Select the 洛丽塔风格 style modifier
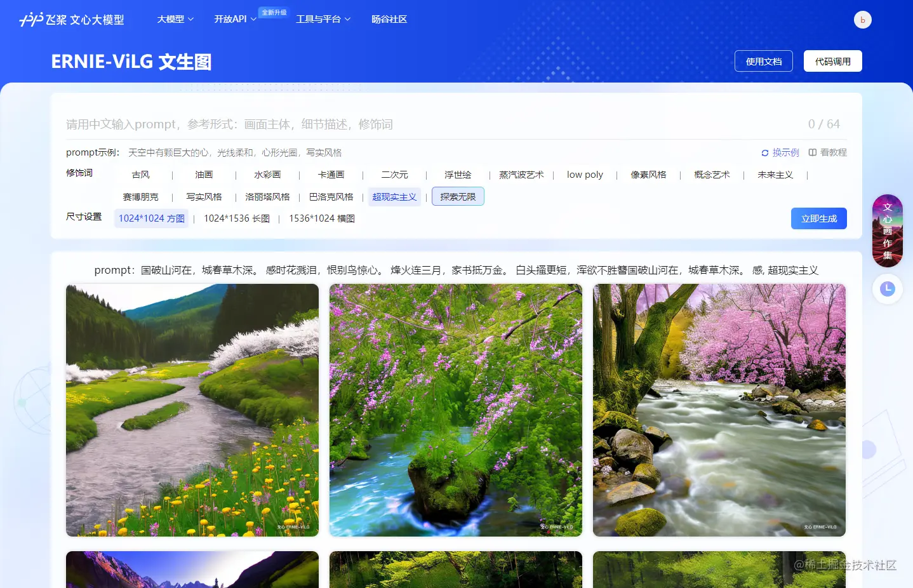Screen dimensions: 913x588 pos(267,197)
